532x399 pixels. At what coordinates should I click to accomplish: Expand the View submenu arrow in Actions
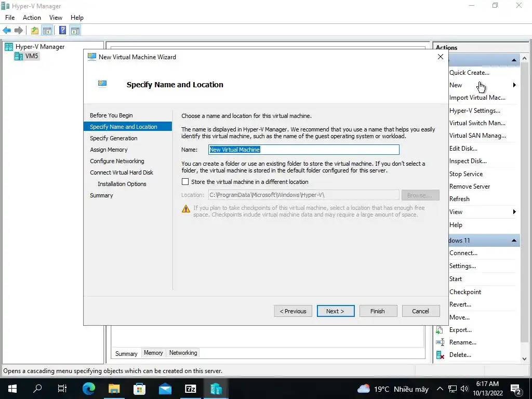pyautogui.click(x=514, y=212)
